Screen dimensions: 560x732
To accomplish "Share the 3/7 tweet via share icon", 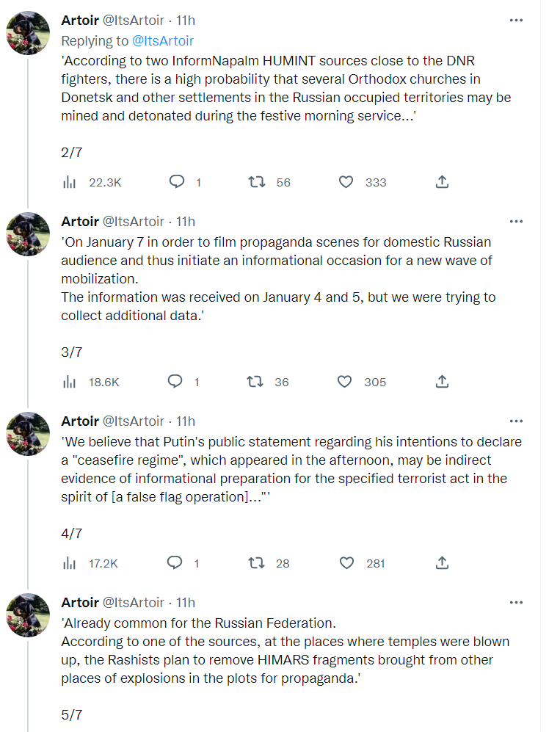I will point(442,382).
